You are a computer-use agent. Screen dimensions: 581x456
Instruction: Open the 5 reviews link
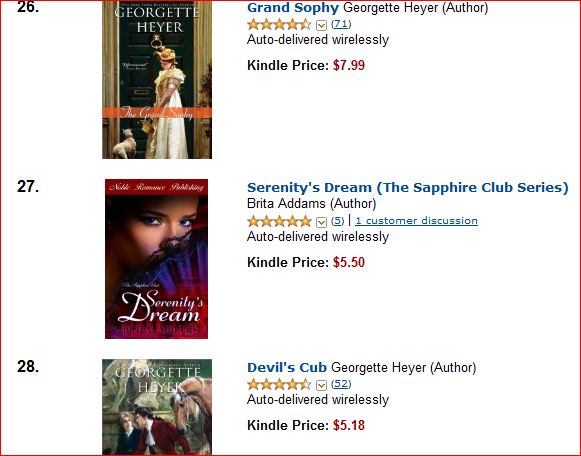click(x=337, y=221)
